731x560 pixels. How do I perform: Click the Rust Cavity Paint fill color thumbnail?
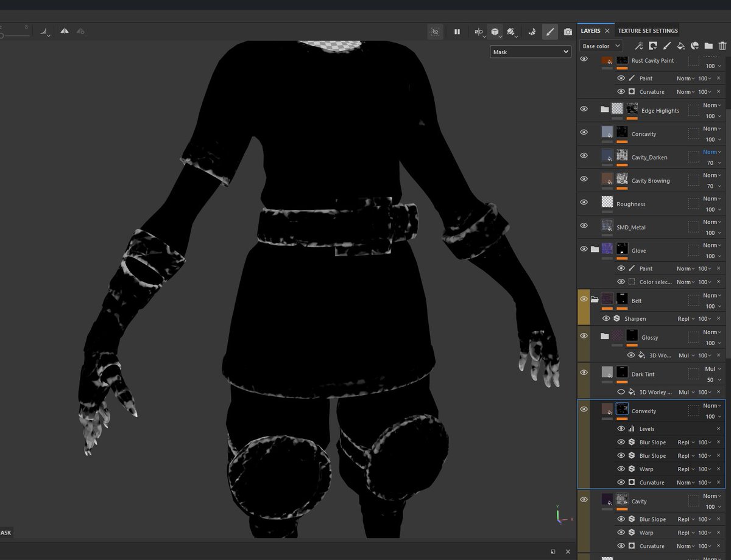(607, 60)
